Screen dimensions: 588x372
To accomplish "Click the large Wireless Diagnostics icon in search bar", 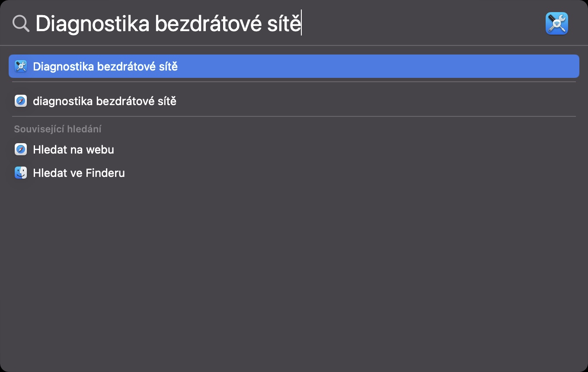I will (556, 23).
